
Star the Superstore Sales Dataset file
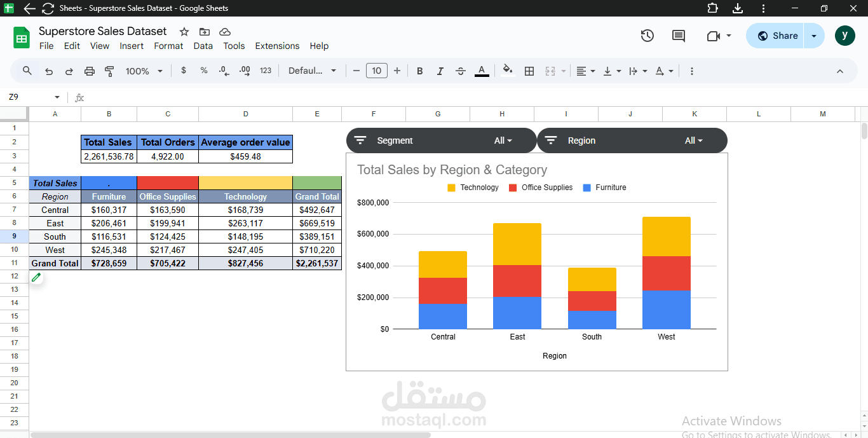click(x=184, y=32)
